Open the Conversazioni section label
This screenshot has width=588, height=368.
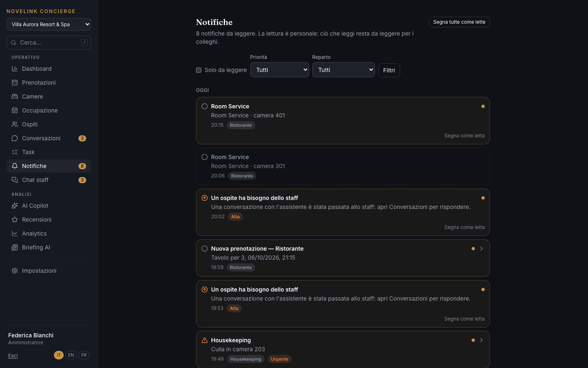pyautogui.click(x=41, y=138)
